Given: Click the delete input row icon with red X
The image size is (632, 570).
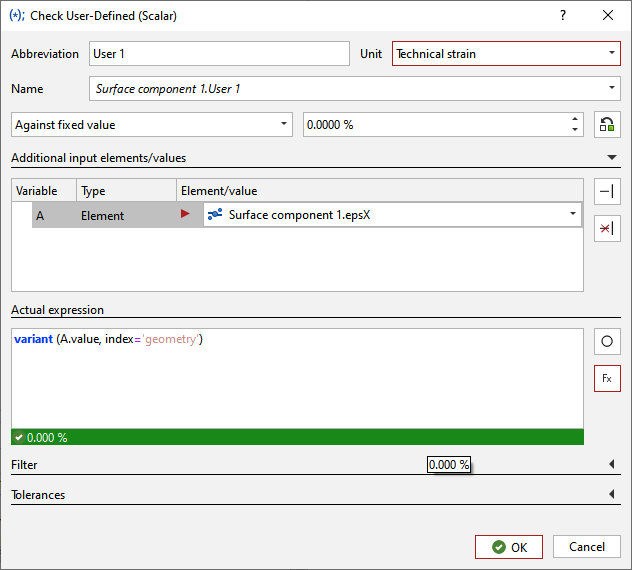Looking at the screenshot, I should (x=607, y=229).
